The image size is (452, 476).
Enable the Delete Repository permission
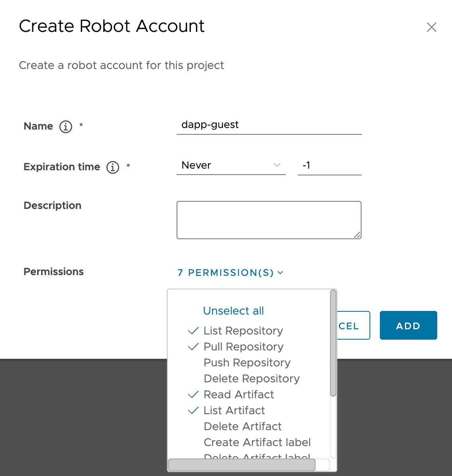[251, 378]
